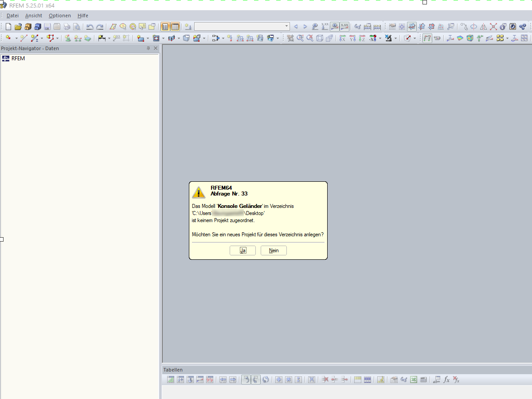Image resolution: width=532 pixels, height=399 pixels.
Task: Select the dimension tool icon
Action: click(x=102, y=38)
